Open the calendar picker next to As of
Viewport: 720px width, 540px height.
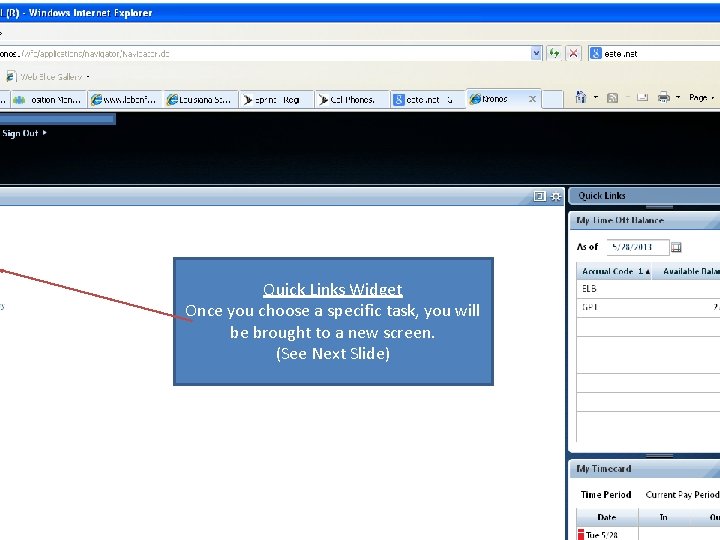pos(676,248)
